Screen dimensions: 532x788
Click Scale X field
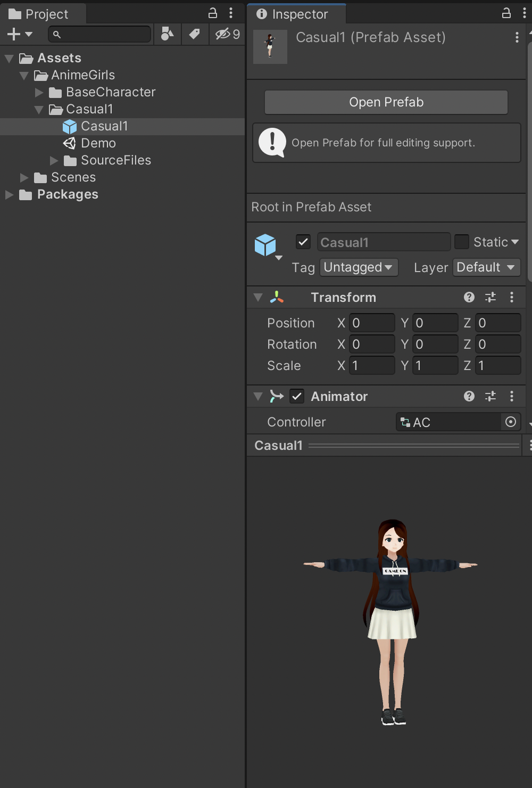pyautogui.click(x=372, y=366)
